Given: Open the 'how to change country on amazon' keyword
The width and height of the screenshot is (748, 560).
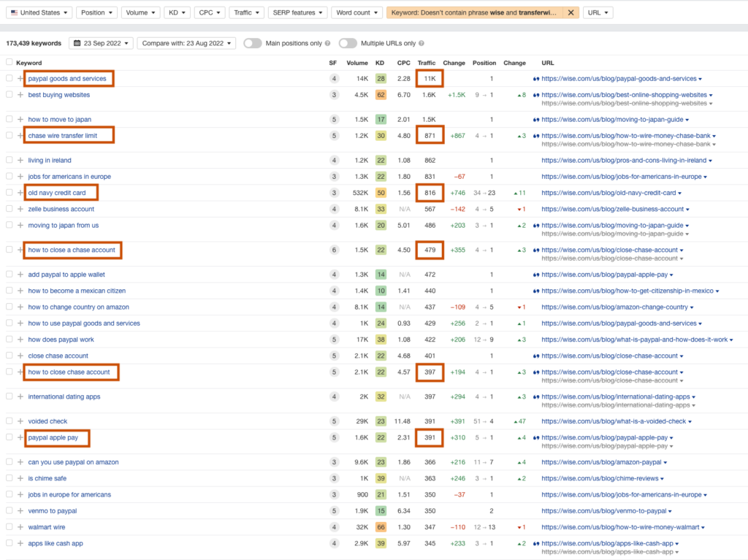Looking at the screenshot, I should pos(78,307).
